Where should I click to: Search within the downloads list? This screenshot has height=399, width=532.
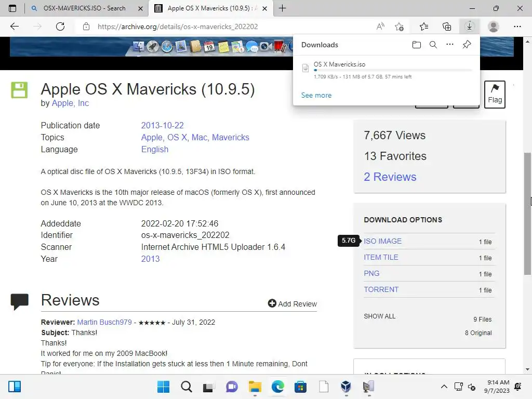pos(433,45)
